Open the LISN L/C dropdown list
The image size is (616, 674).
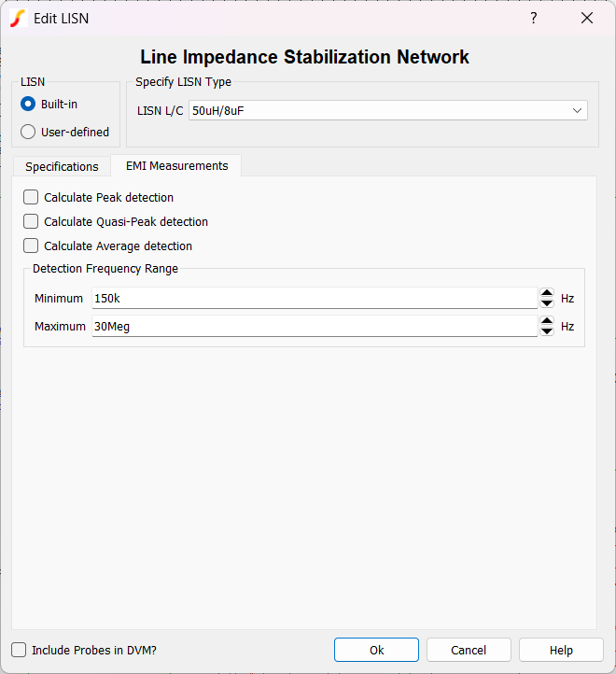pyautogui.click(x=388, y=111)
